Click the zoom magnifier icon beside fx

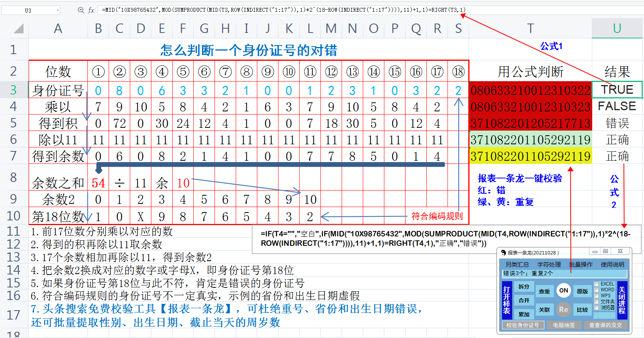(x=81, y=10)
